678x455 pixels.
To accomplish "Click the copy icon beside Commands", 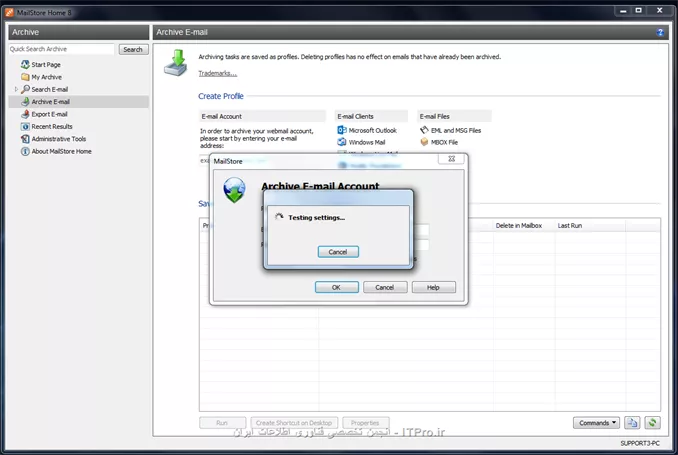I will [632, 423].
